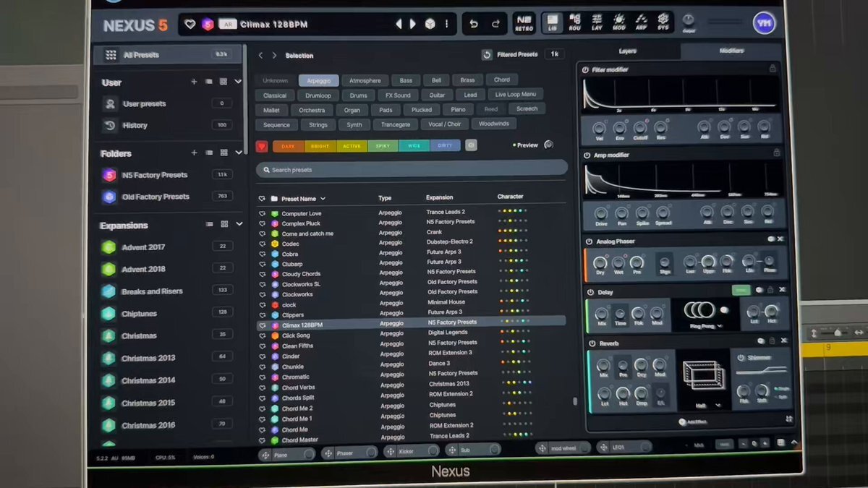Filter presets by Vocal / Choir category

[x=445, y=124]
